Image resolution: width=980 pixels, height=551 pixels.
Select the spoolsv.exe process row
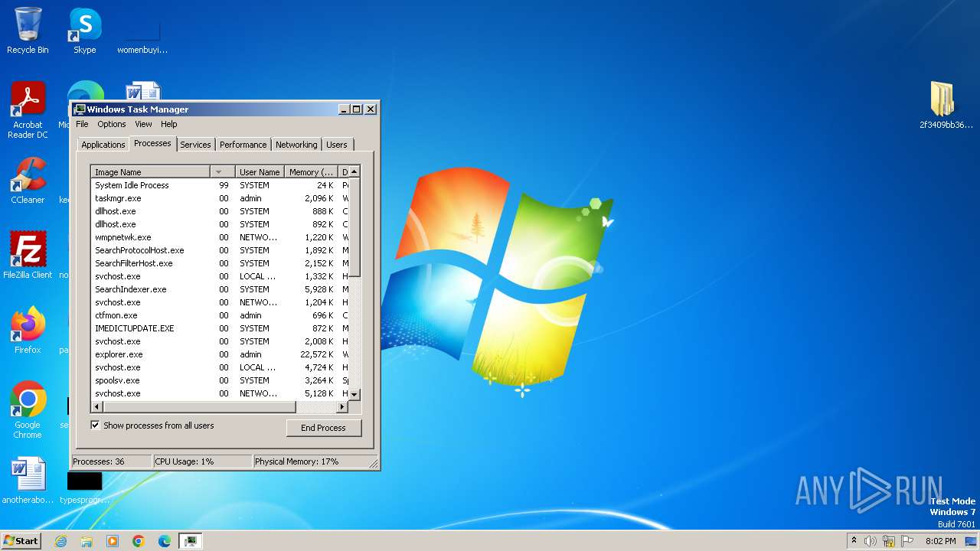point(220,380)
